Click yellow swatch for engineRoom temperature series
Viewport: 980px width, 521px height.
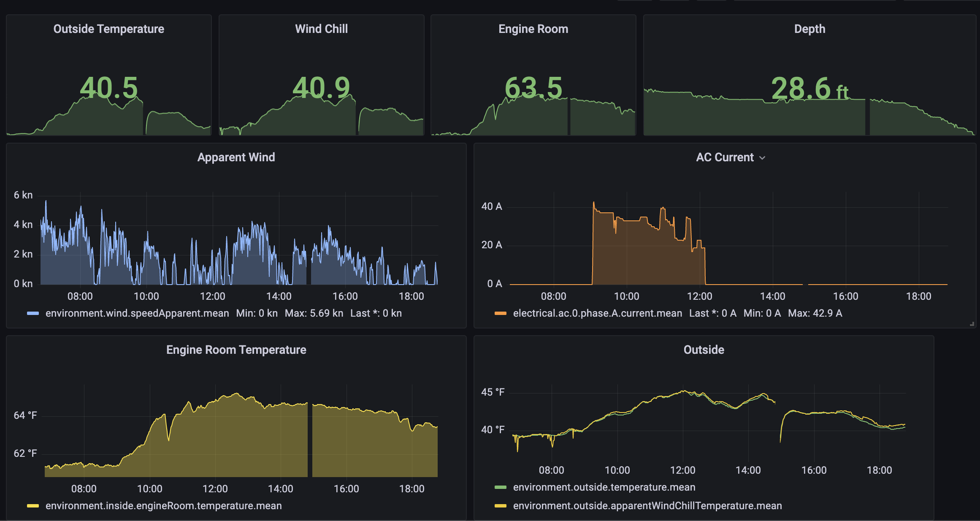click(x=33, y=506)
